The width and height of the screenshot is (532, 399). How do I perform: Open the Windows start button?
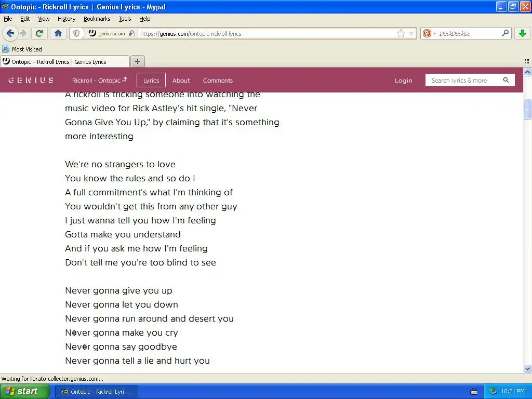[25, 392]
